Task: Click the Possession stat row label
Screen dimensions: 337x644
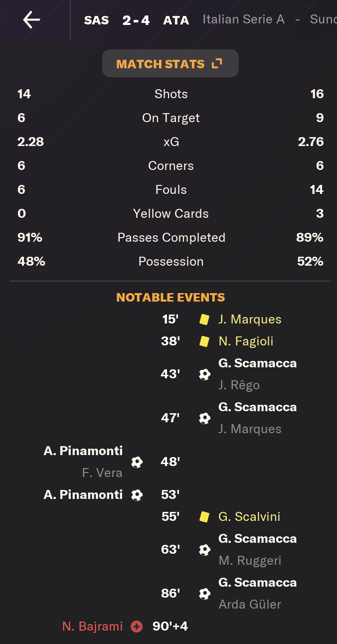Action: point(171,262)
